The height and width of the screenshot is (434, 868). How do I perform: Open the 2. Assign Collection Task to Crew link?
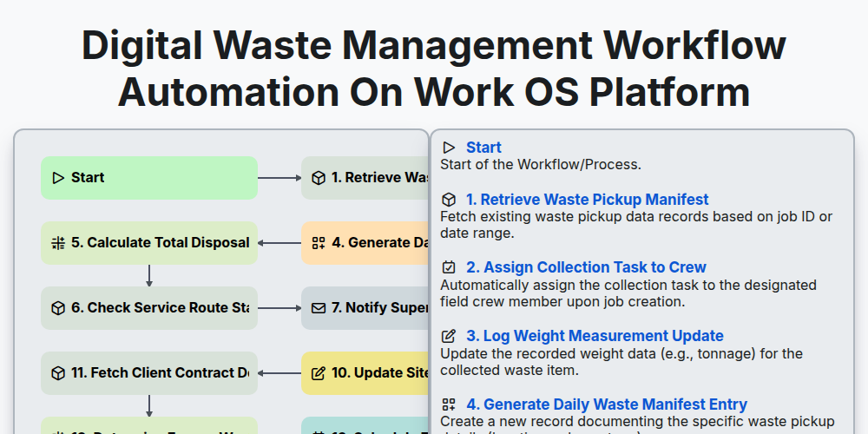click(586, 267)
